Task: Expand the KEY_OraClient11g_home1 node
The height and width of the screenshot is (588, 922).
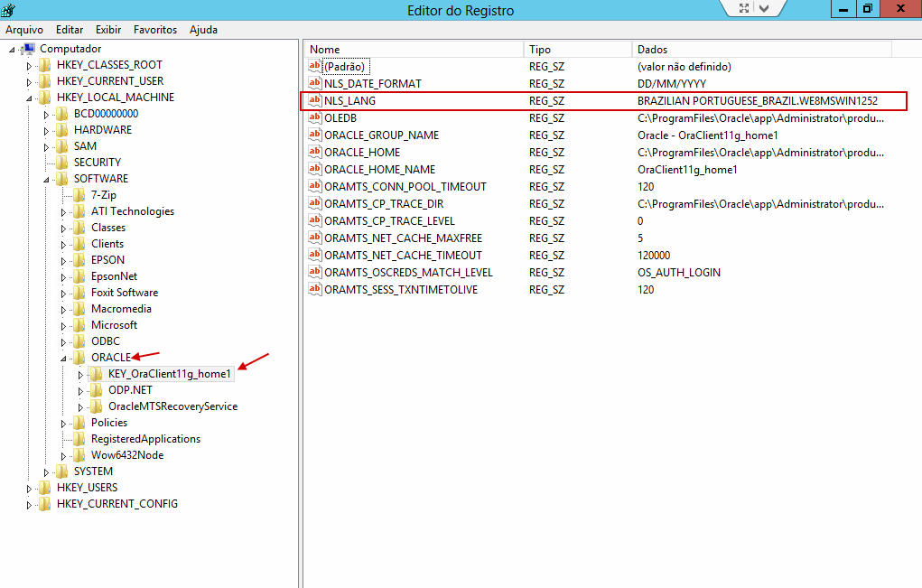Action: tap(80, 375)
